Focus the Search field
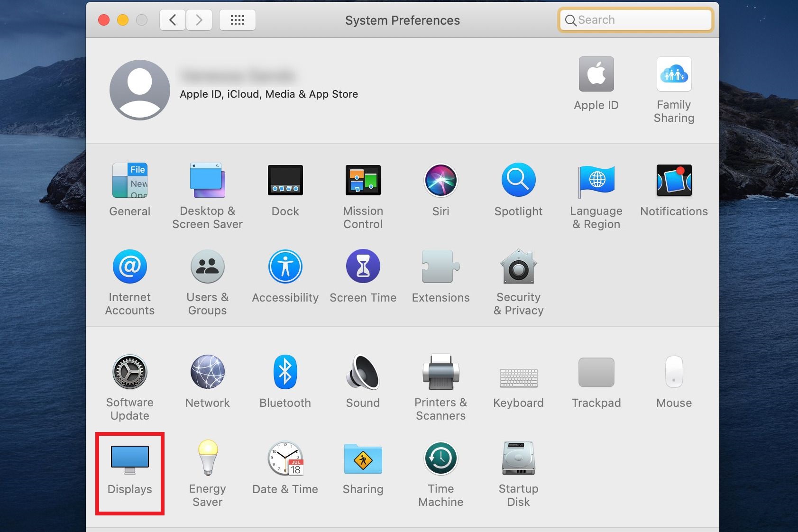This screenshot has width=798, height=532. pyautogui.click(x=636, y=20)
